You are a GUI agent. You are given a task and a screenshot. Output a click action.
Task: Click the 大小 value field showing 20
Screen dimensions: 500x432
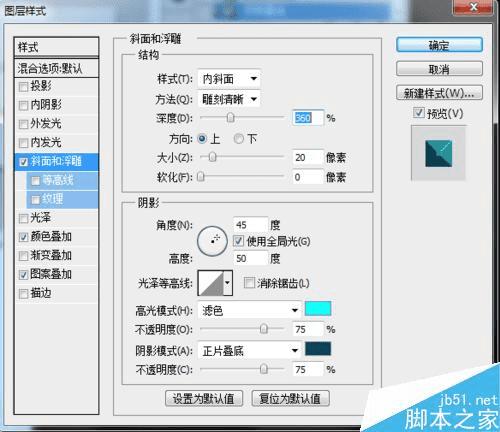(308, 157)
